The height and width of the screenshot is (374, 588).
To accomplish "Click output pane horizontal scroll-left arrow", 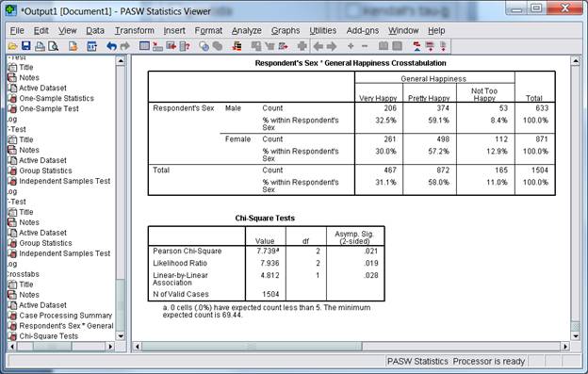I will pos(138,347).
